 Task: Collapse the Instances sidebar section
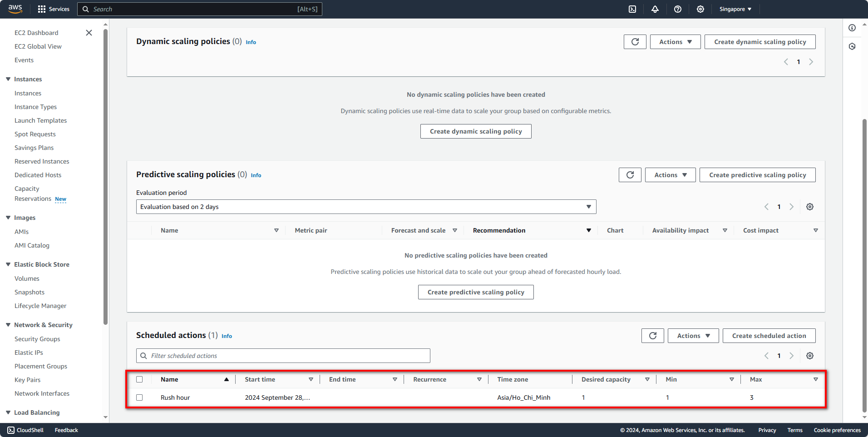point(8,79)
